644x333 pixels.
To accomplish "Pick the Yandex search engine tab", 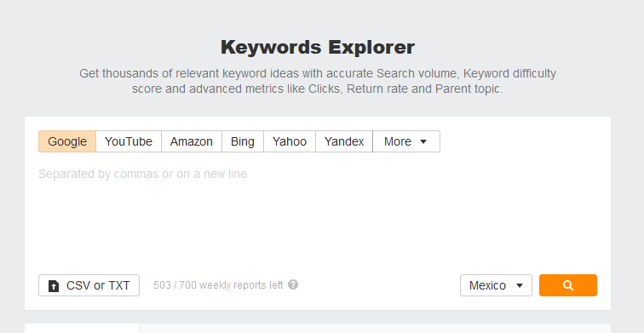I will [x=344, y=141].
